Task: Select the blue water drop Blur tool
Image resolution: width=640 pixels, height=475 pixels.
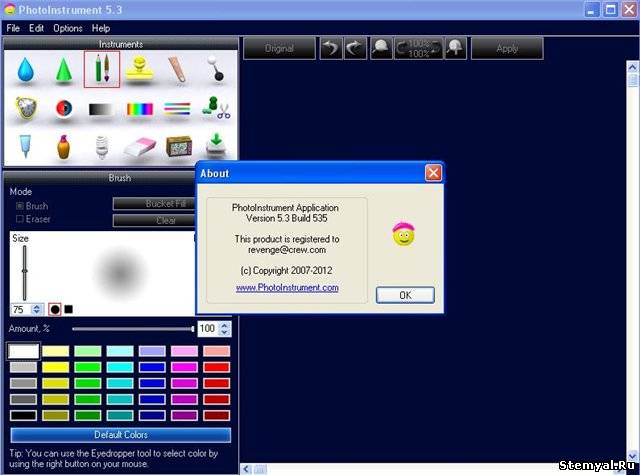Action: click(x=25, y=69)
